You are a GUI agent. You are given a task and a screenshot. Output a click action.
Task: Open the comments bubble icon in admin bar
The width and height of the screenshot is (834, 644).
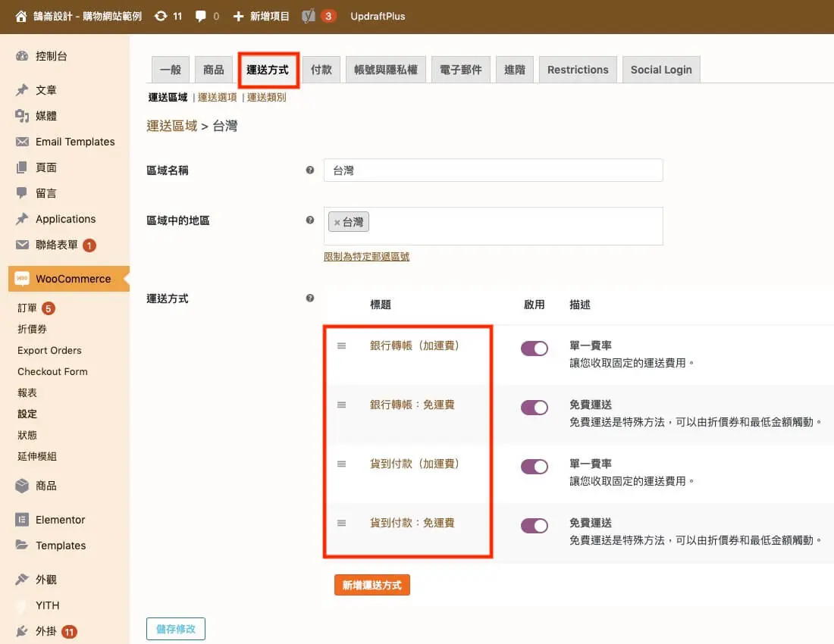(x=200, y=17)
